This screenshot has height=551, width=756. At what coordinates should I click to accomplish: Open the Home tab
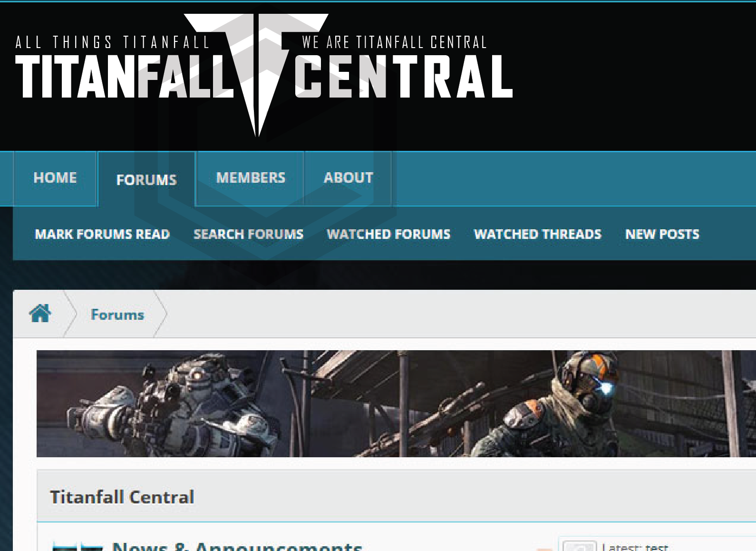tap(55, 178)
